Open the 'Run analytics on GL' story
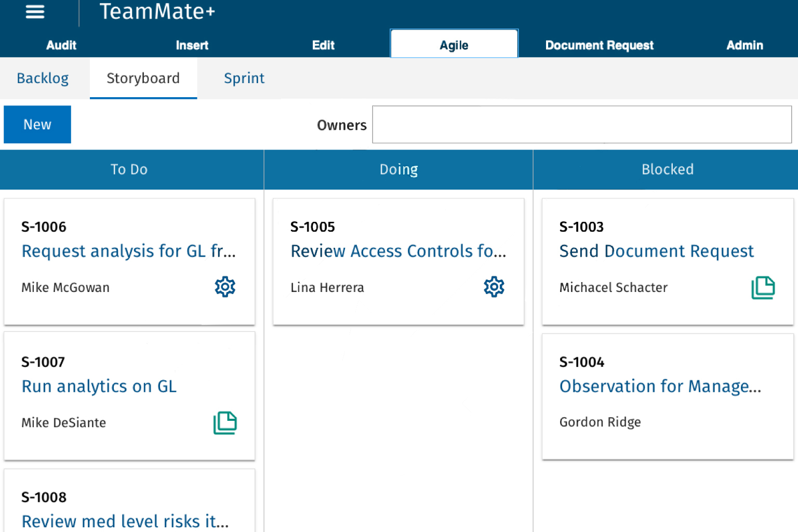This screenshot has width=798, height=532. tap(99, 386)
